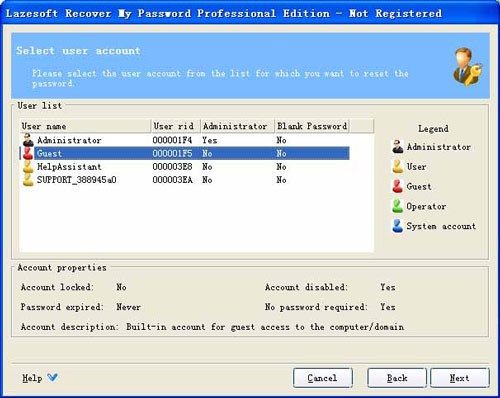Screen dimensions: 500x398
Task: Click the 'Yes' Administrator cell value
Action: point(210,140)
